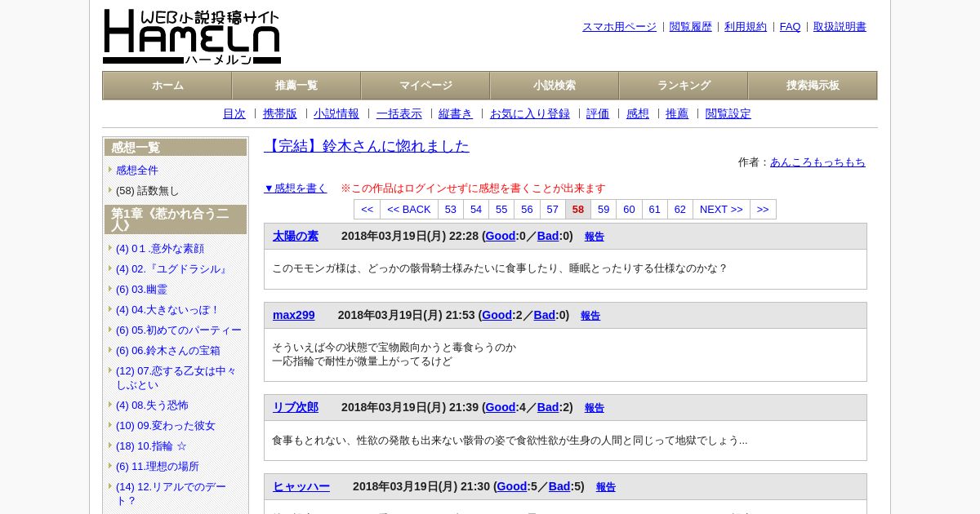Open the 感想 link in the submenu

[638, 114]
